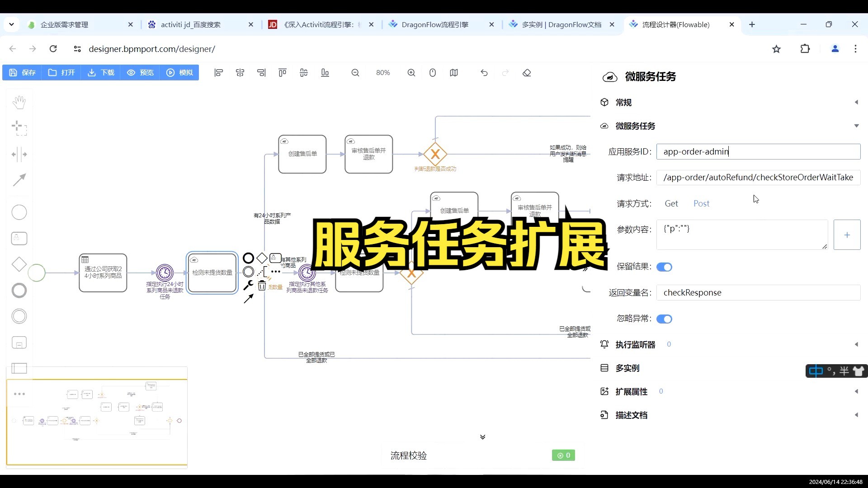Choose Get request method
Screen dimensions: 868x488
671,203
